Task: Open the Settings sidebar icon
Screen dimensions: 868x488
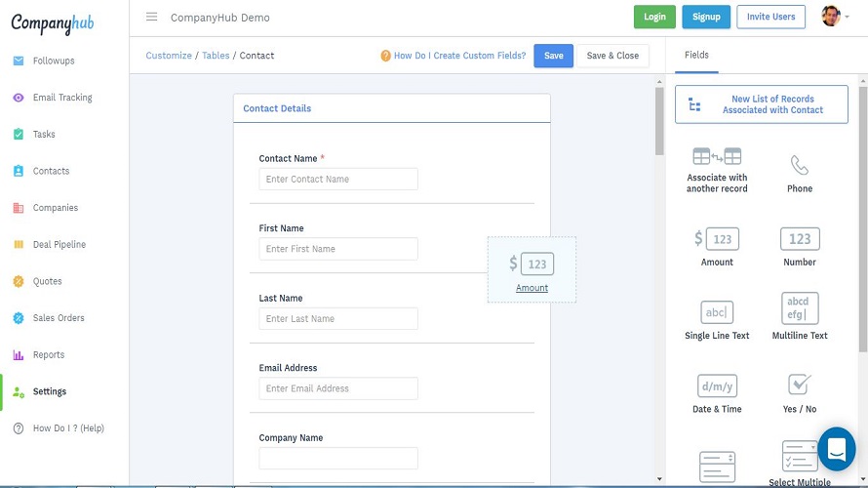Action: (x=19, y=392)
